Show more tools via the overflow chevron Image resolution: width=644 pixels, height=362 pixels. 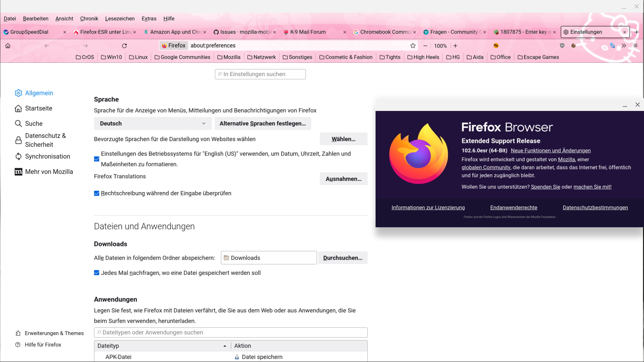click(624, 46)
